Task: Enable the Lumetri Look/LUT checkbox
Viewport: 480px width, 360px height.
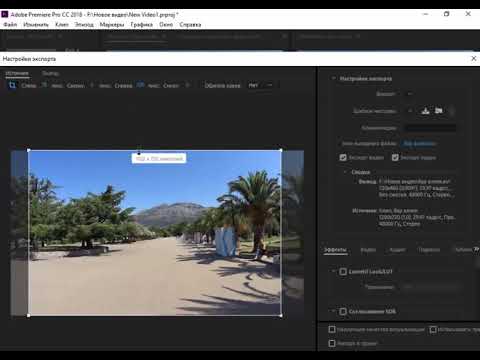Action: click(343, 272)
